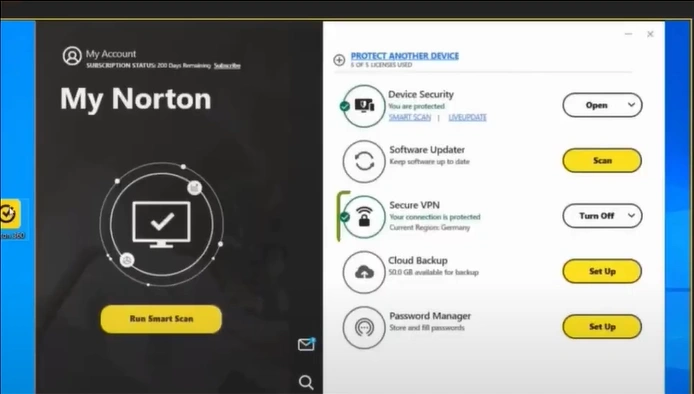Click the Device Security monitor icon
Image resolution: width=694 pixels, height=394 pixels.
click(x=364, y=106)
